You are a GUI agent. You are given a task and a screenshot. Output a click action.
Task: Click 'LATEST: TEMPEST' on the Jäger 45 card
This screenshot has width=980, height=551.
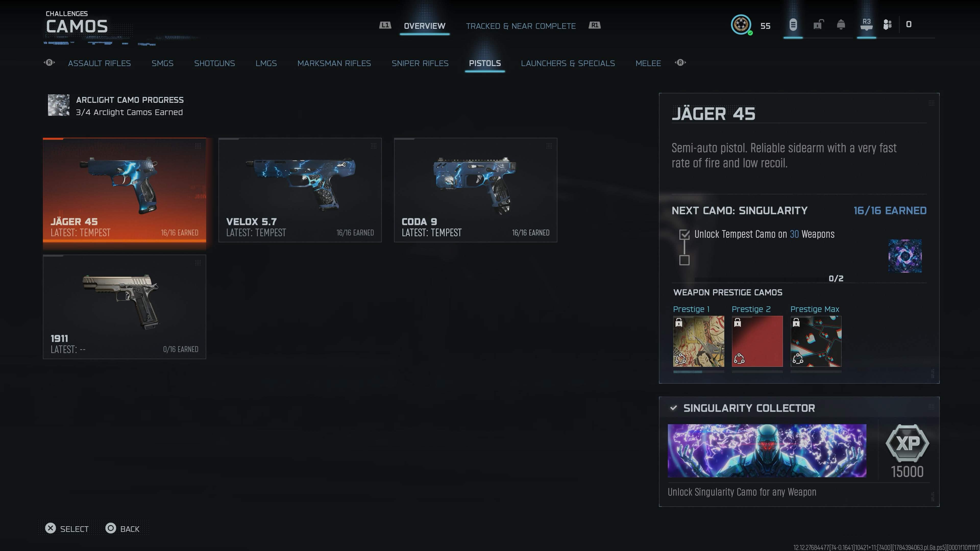tap(81, 233)
